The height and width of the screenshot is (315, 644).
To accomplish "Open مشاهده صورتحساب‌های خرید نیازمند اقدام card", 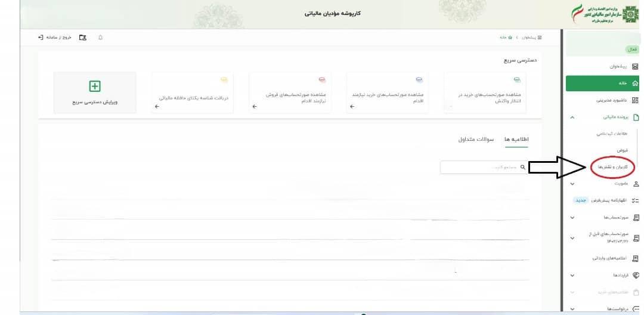I will [x=388, y=92].
